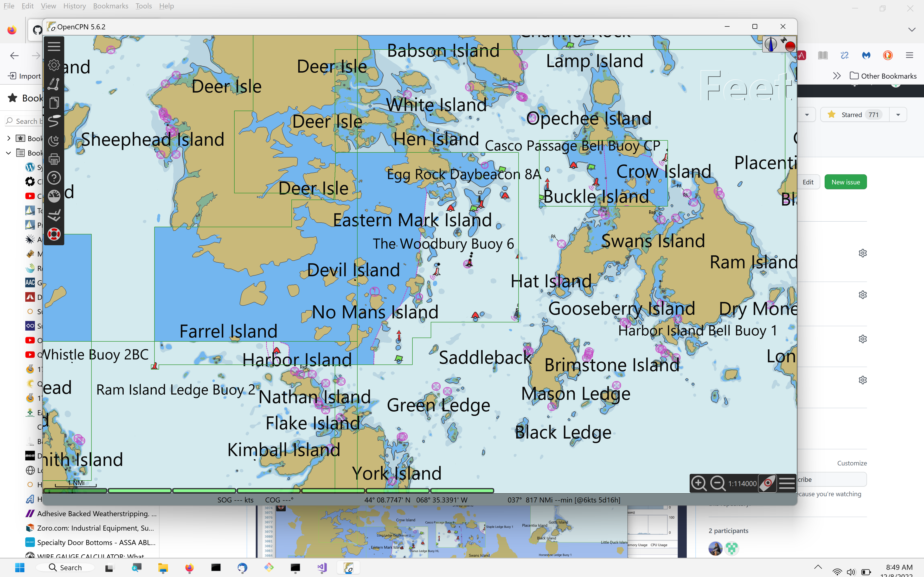Enable track recording with the track tool
The width and height of the screenshot is (924, 577).
(54, 121)
